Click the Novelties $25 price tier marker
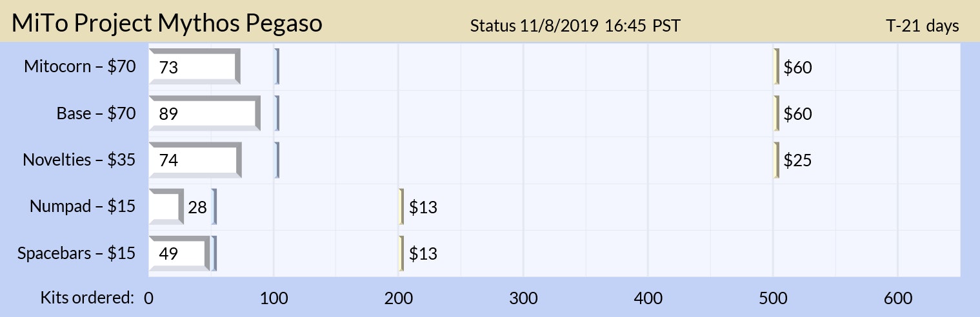Image resolution: width=980 pixels, height=317 pixels. coord(797,160)
